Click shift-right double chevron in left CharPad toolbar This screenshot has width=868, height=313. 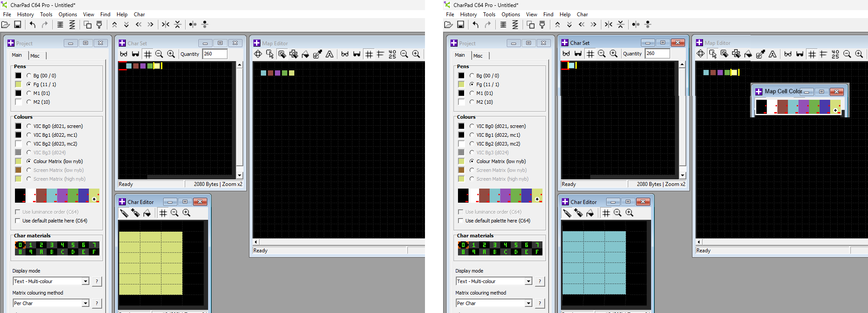click(x=150, y=25)
